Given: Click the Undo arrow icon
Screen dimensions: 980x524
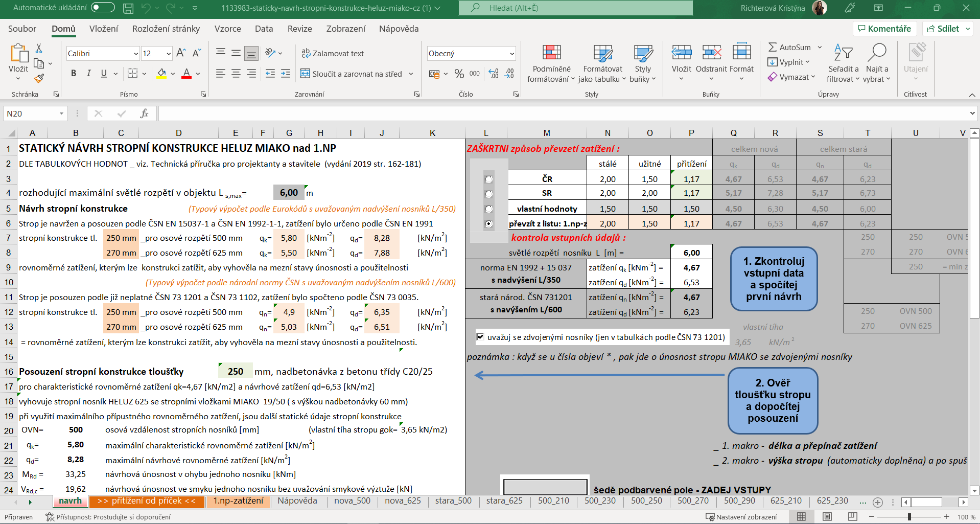Looking at the screenshot, I should tap(146, 8).
